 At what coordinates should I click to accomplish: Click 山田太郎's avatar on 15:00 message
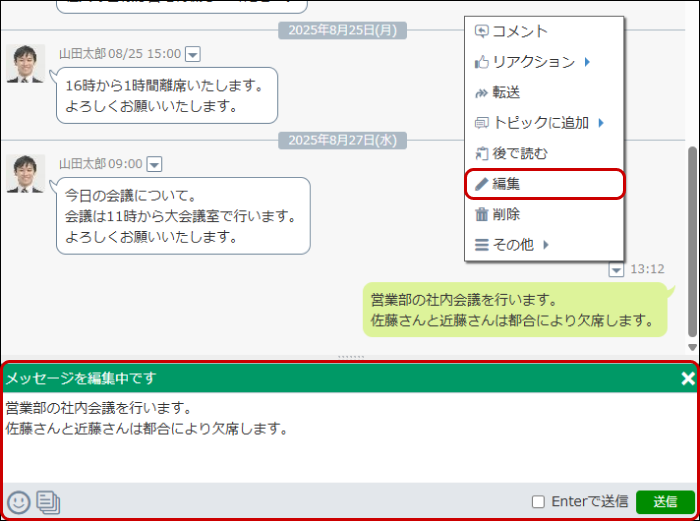click(x=25, y=64)
